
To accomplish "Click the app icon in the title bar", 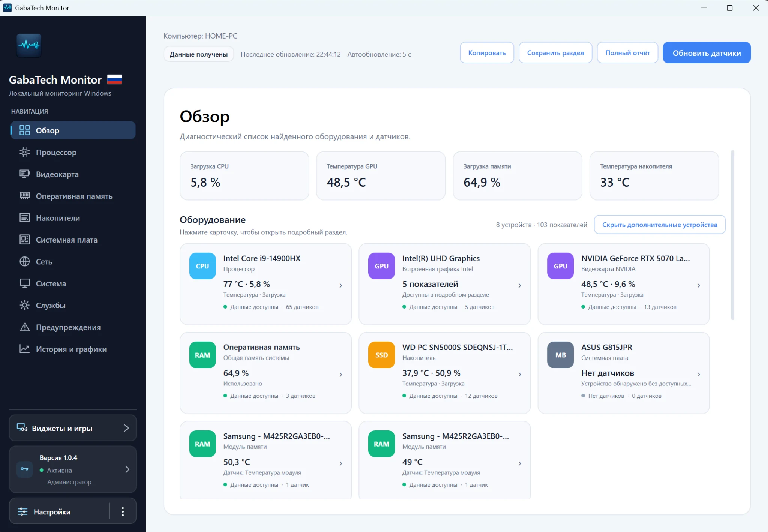I will coord(7,8).
